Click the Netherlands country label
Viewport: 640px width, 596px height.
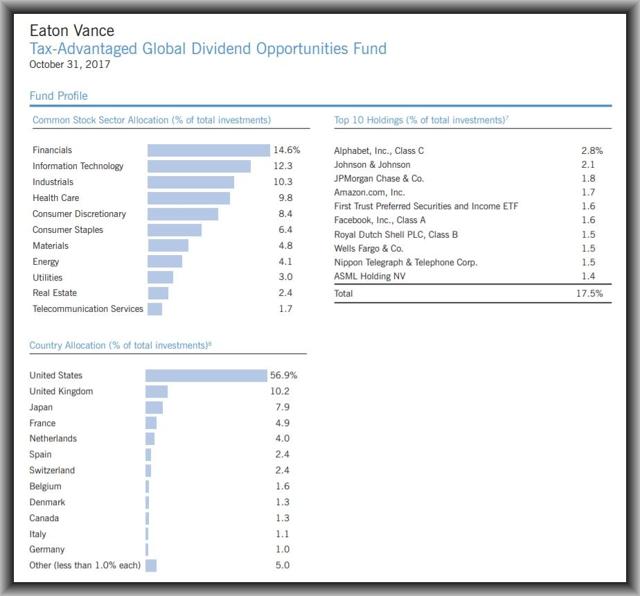pyautogui.click(x=53, y=439)
